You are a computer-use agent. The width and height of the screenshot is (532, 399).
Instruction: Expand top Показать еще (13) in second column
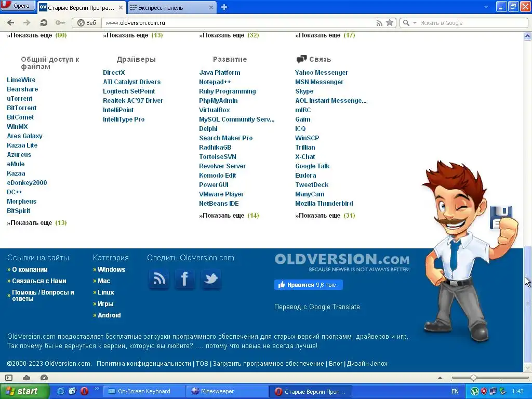coord(133,35)
